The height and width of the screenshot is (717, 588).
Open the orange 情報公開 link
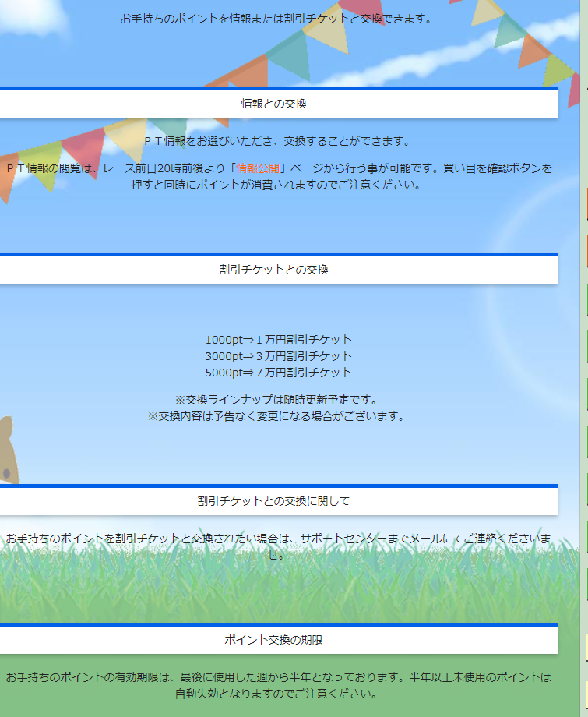257,168
